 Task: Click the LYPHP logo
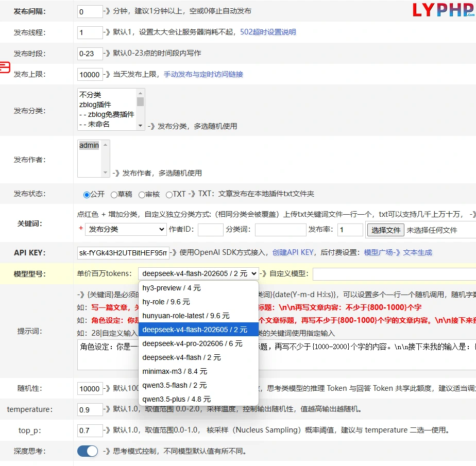(444, 10)
